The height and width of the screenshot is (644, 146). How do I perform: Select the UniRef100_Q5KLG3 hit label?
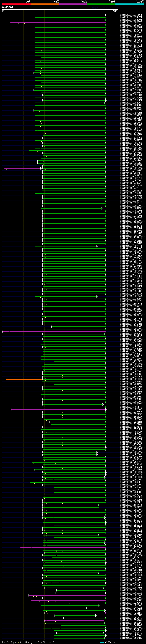pos(131,600)
